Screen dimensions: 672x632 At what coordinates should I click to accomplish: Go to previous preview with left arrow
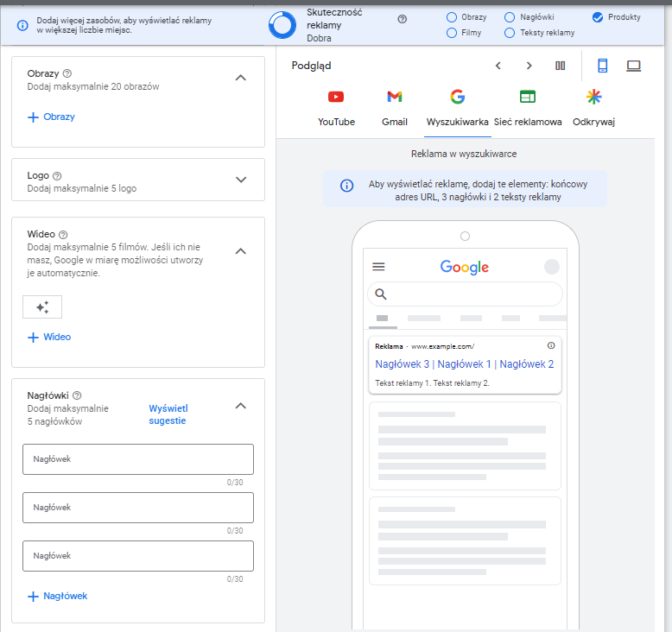click(498, 66)
